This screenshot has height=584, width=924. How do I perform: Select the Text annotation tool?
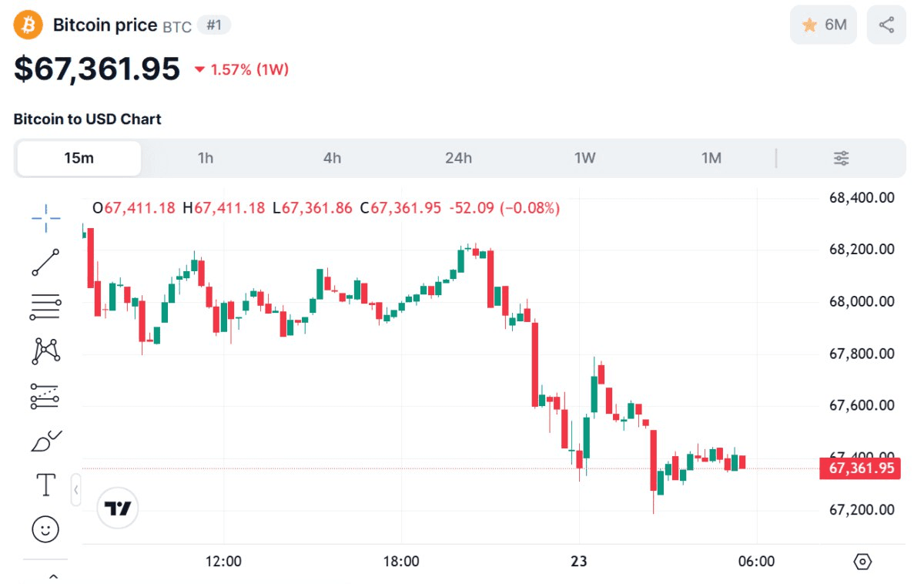click(46, 485)
